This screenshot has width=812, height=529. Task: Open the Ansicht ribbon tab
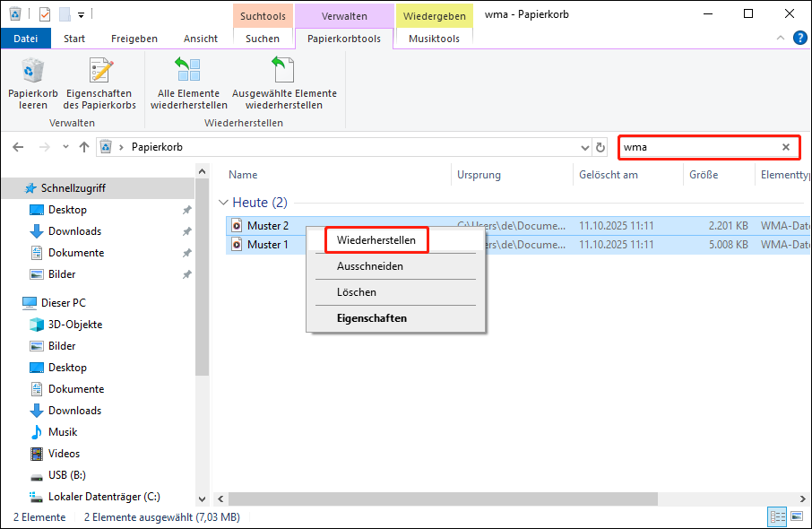tap(201, 39)
